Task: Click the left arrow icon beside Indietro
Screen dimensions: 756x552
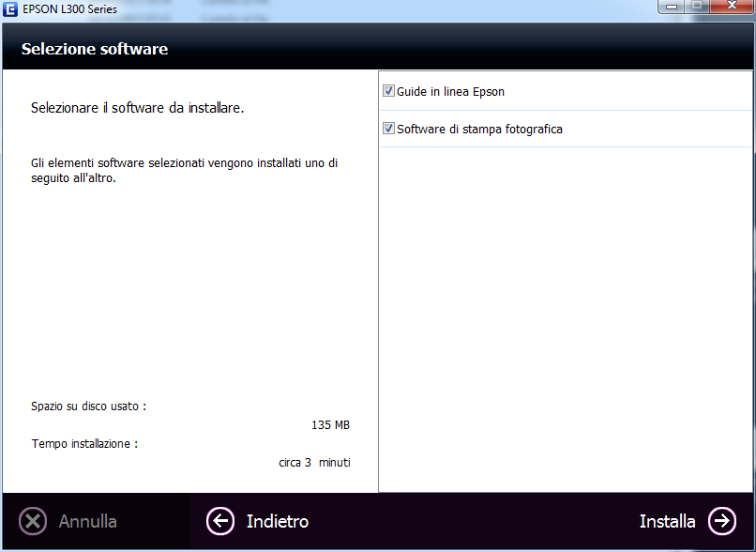Action: 220,521
